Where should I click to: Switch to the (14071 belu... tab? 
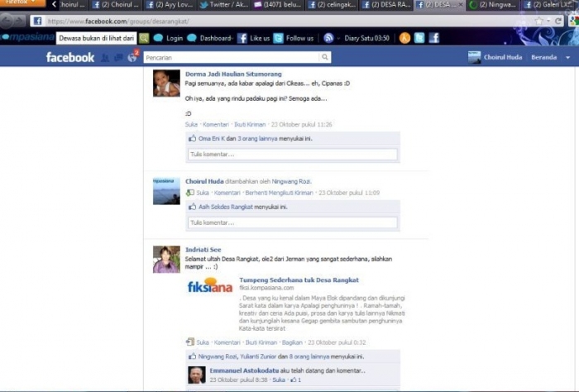click(x=277, y=5)
